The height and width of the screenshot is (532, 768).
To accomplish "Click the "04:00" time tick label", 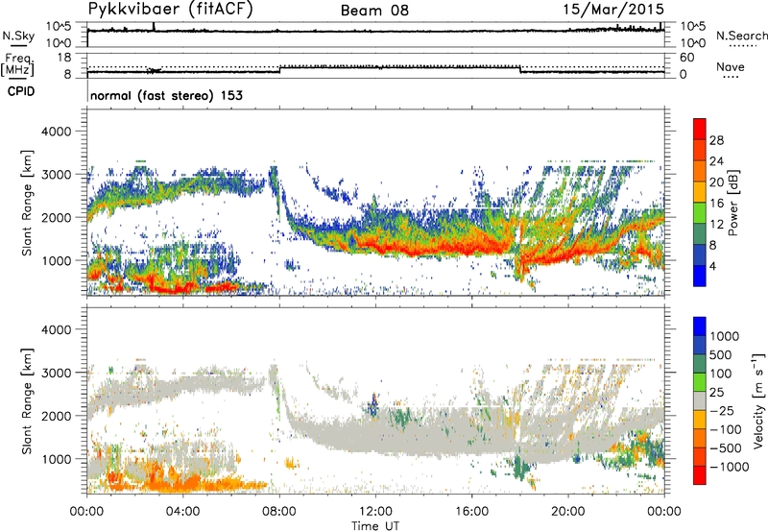I will coord(183,512).
